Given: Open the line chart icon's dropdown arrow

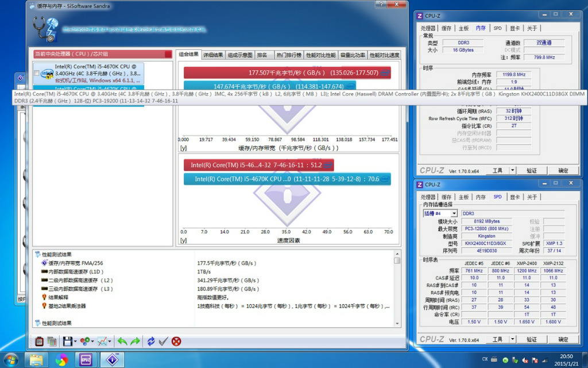Looking at the screenshot, I should (110, 342).
